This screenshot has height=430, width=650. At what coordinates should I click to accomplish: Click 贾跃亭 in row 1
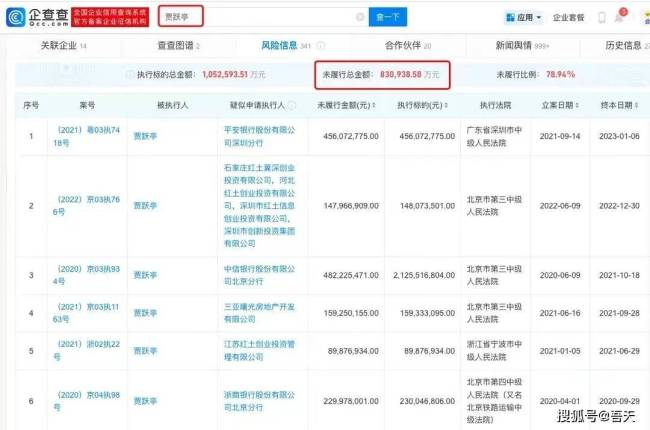(x=145, y=136)
